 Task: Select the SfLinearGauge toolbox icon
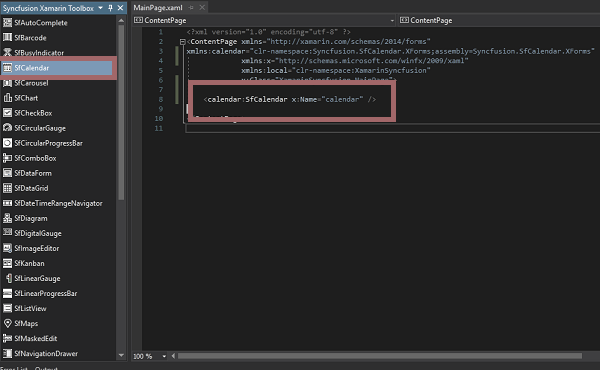(8, 278)
